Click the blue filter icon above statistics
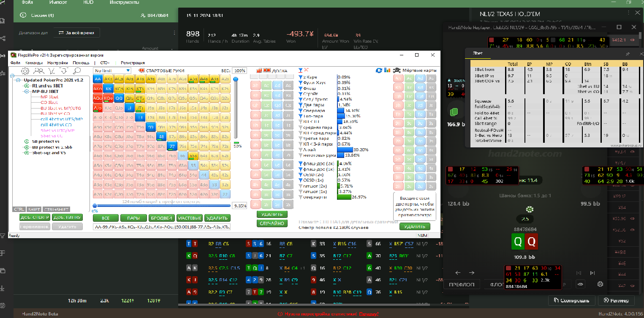This screenshot has height=318, width=644. pyautogui.click(x=300, y=70)
